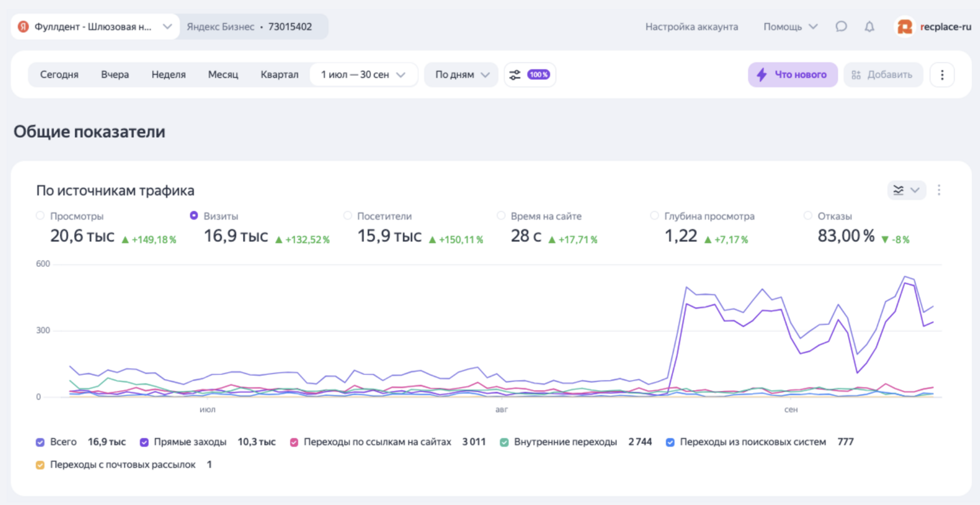980x505 pixels.
Task: Open the segment filter sliders icon
Action: 515,75
